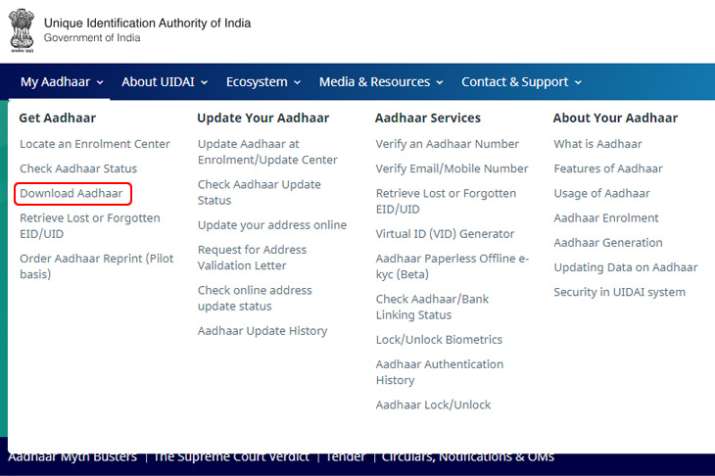Open Verify Email/Mobile Number link
The image size is (715, 476).
(452, 169)
